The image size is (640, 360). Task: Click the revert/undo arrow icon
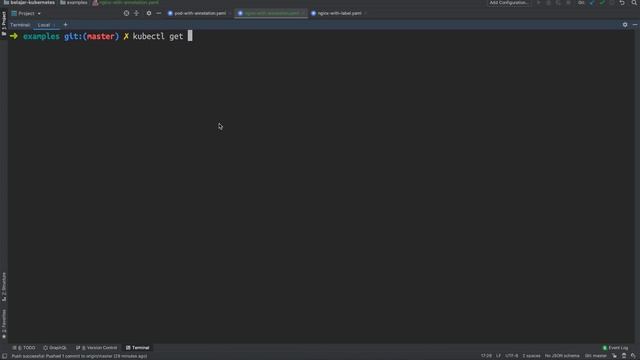(x=622, y=3)
